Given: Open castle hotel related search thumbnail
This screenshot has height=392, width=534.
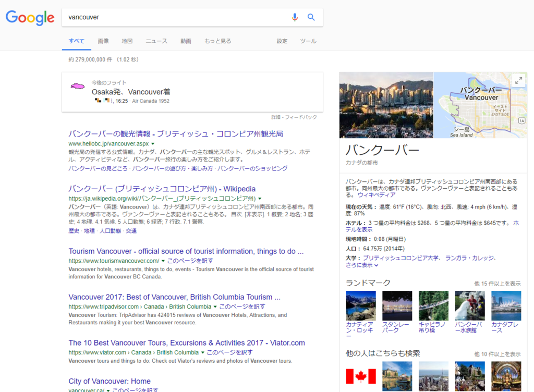Looking at the screenshot, I should tap(397, 376).
